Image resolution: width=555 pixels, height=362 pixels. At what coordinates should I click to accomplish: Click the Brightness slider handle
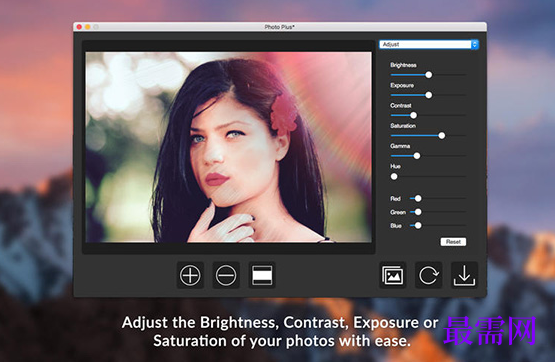pos(429,75)
